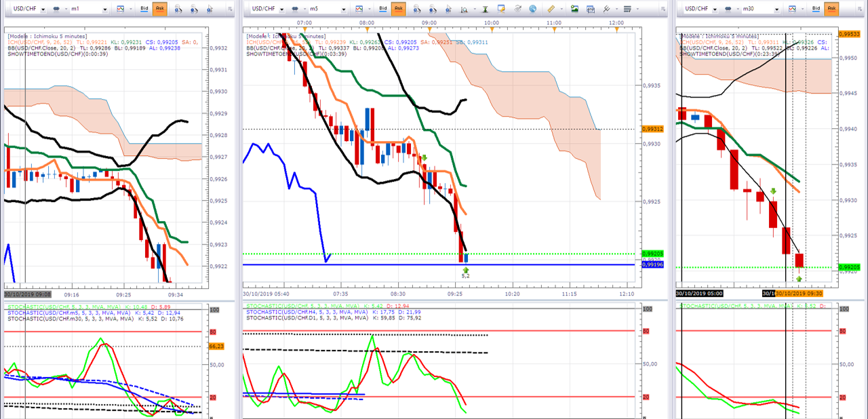
Task: Select the ruler measuring tool in the m5 toolbar
Action: tap(551, 9)
